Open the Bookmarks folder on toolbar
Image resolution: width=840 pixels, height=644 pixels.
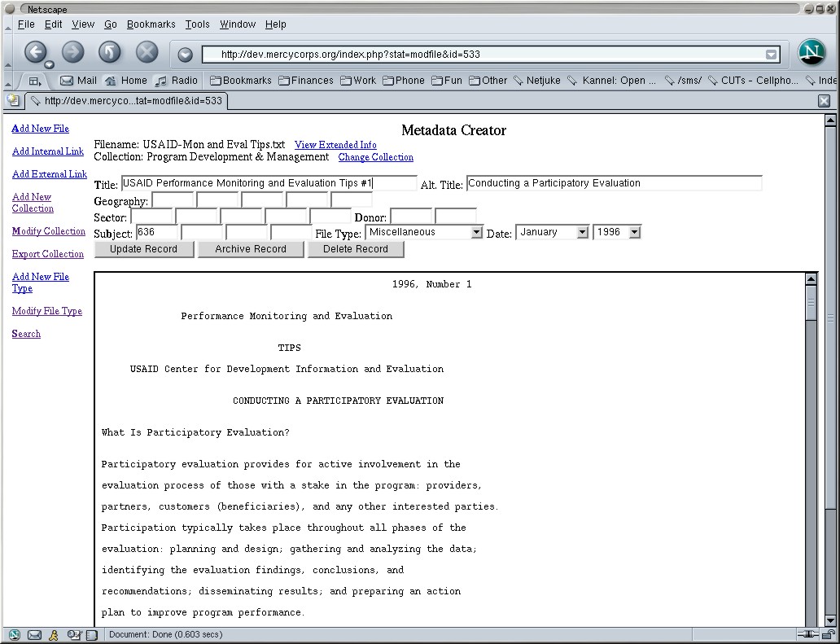(241, 81)
